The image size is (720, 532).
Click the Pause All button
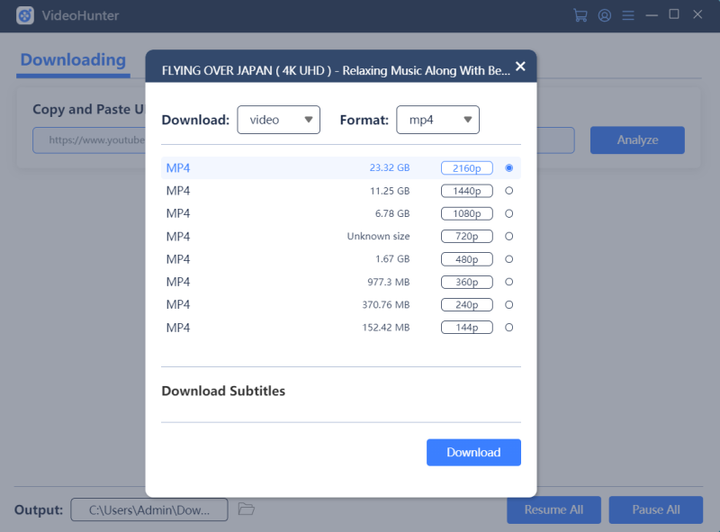click(x=656, y=510)
